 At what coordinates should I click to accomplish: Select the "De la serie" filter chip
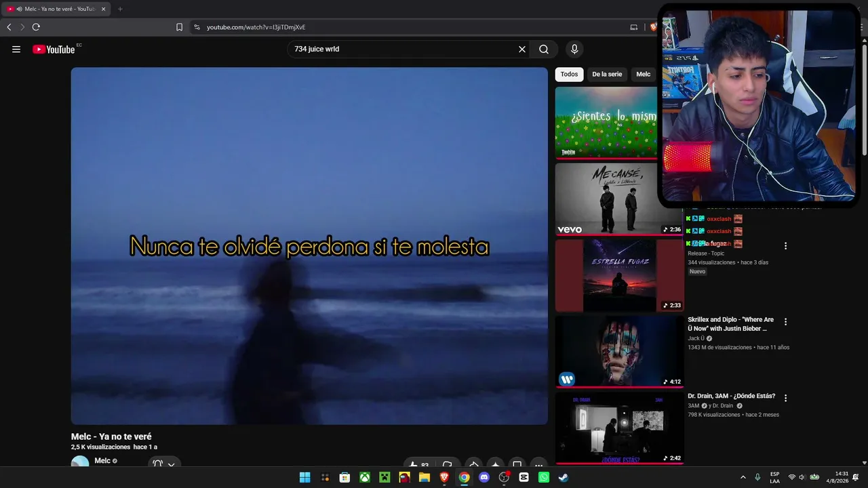coord(607,75)
